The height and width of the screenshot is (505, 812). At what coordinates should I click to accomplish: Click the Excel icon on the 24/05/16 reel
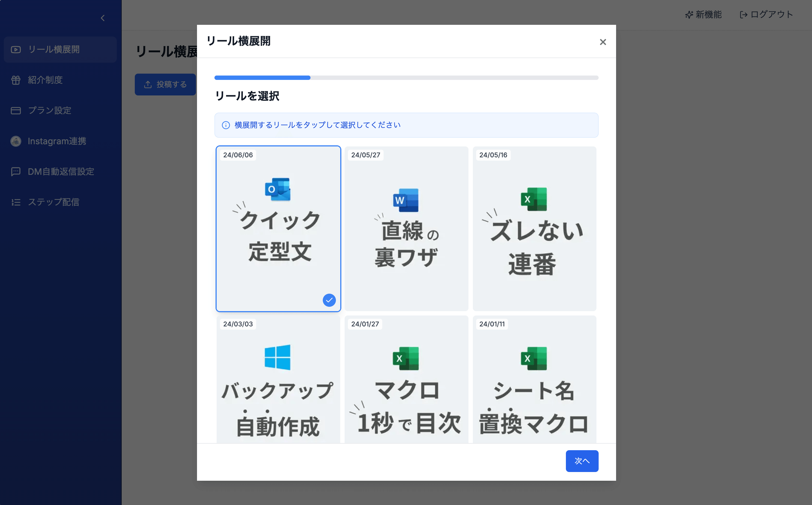[534, 199]
